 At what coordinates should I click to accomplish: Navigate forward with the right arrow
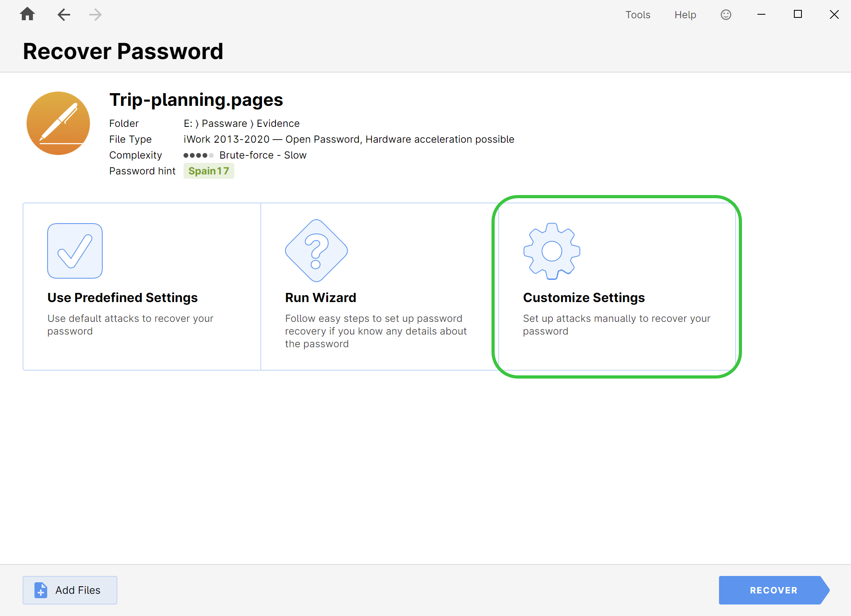coord(96,15)
